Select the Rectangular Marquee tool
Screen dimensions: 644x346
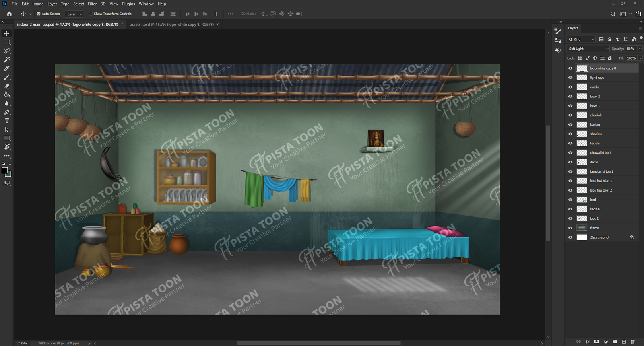click(7, 42)
